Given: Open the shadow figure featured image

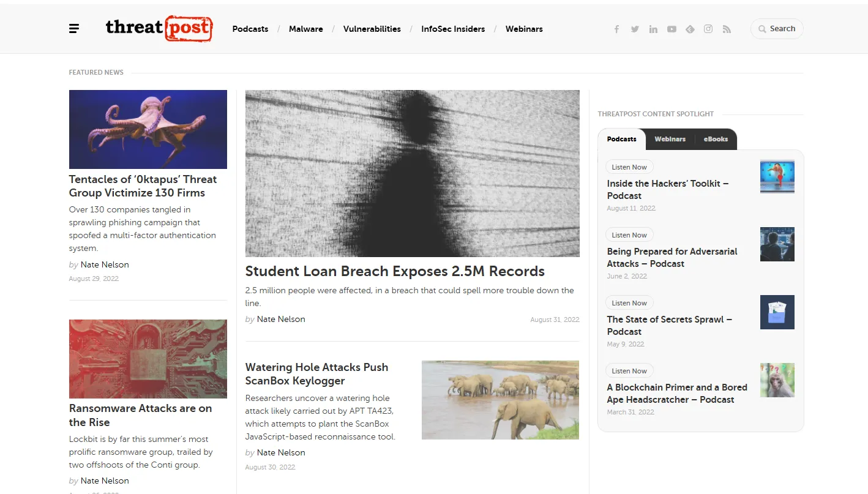Looking at the screenshot, I should pos(413,173).
